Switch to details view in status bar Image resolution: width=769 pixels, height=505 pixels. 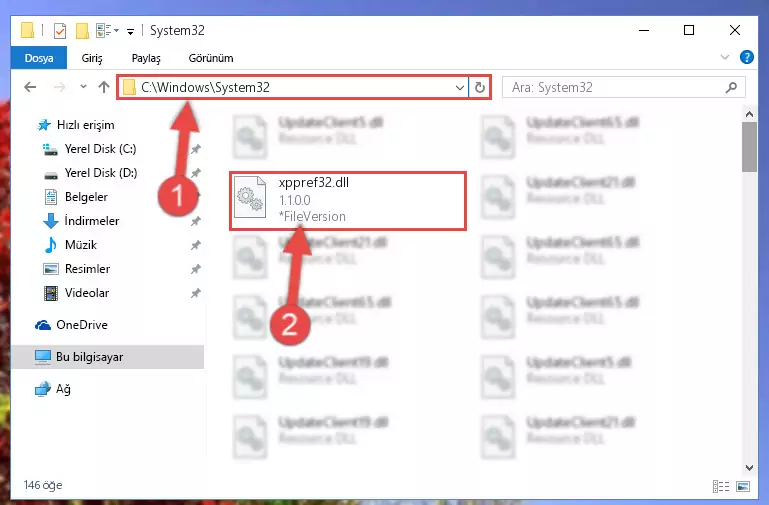(720, 486)
